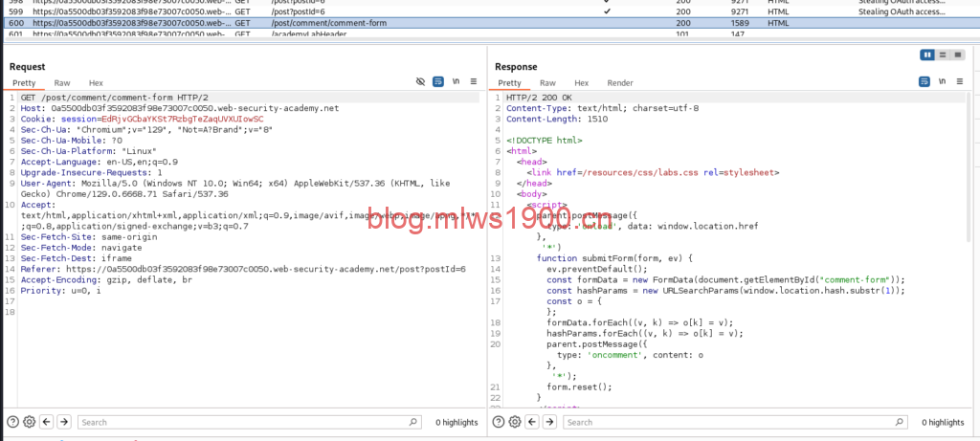Toggle word wrap icon in Request panel
Viewport: 980px width, 441px height.
438,82
